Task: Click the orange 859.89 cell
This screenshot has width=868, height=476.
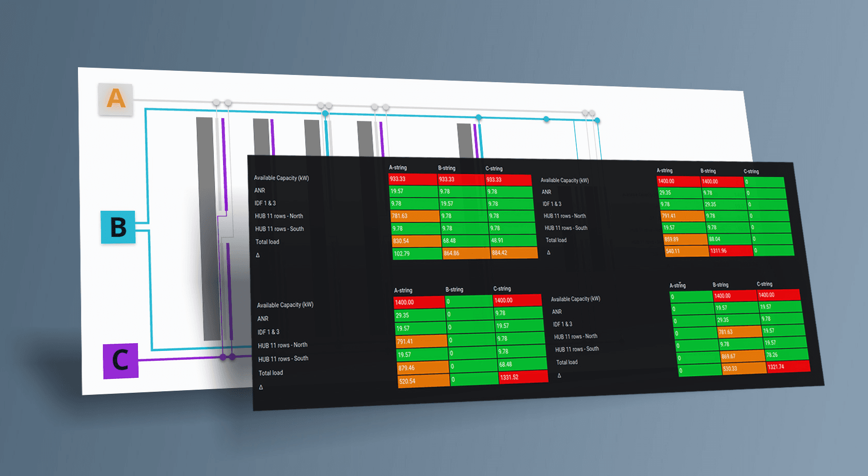Action: pyautogui.click(x=685, y=239)
